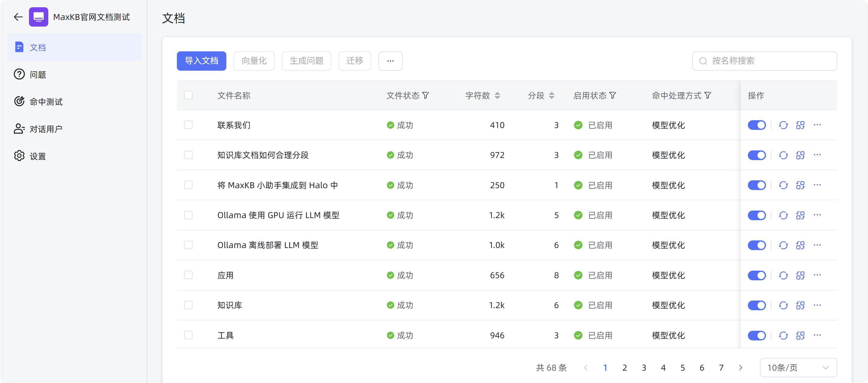The image size is (868, 383).
Task: Open more options for 应用 row
Action: point(817,275)
